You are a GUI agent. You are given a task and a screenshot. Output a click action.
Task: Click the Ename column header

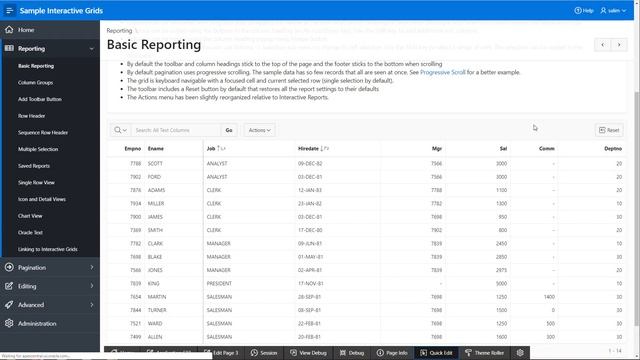tap(156, 149)
